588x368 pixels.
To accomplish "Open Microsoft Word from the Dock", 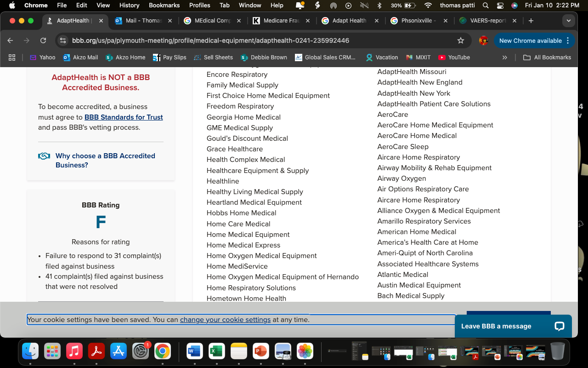I will pyautogui.click(x=195, y=351).
